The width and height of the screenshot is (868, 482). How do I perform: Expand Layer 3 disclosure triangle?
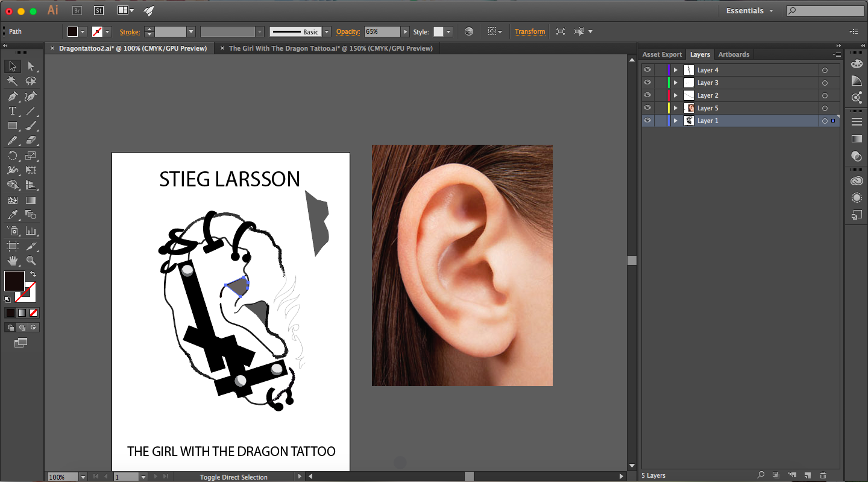(676, 83)
